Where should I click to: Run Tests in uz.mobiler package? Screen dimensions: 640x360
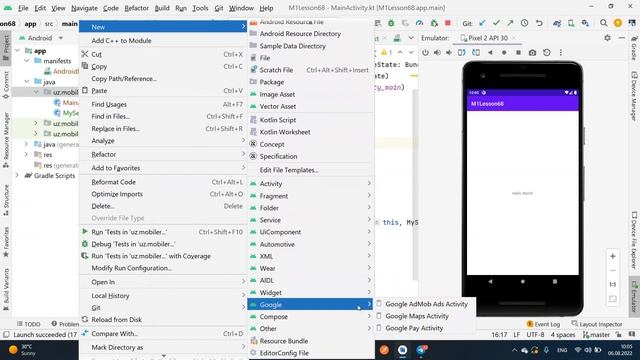pyautogui.click(x=163, y=232)
